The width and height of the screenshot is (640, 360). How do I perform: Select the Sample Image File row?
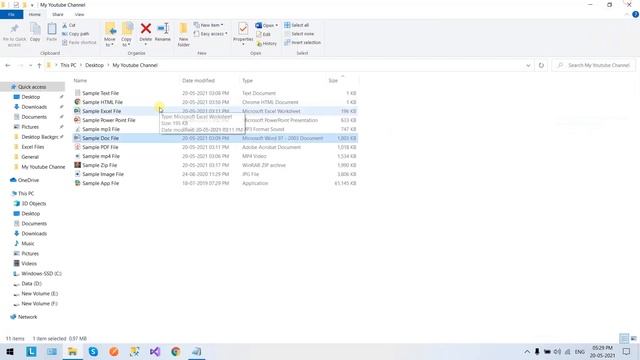click(215, 174)
